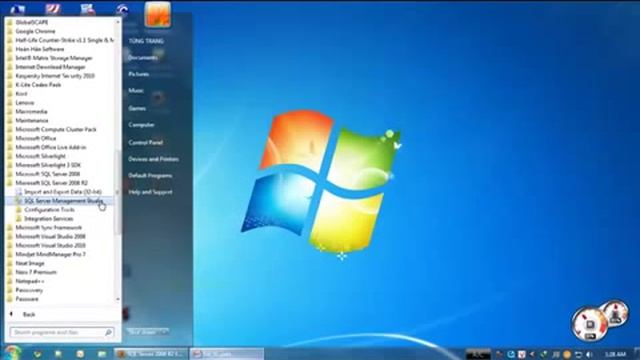Open the Notepad++ folder
This screenshot has height=360, width=640.
point(30,281)
